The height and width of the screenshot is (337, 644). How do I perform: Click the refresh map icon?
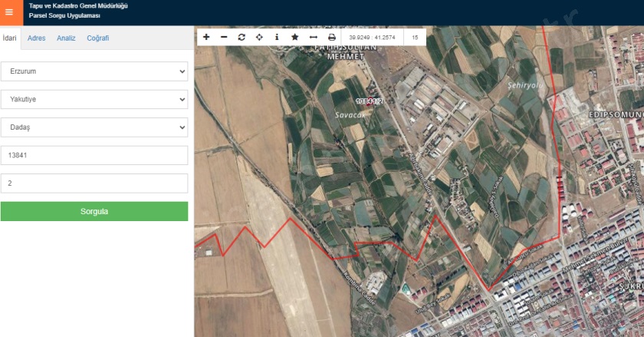point(242,37)
